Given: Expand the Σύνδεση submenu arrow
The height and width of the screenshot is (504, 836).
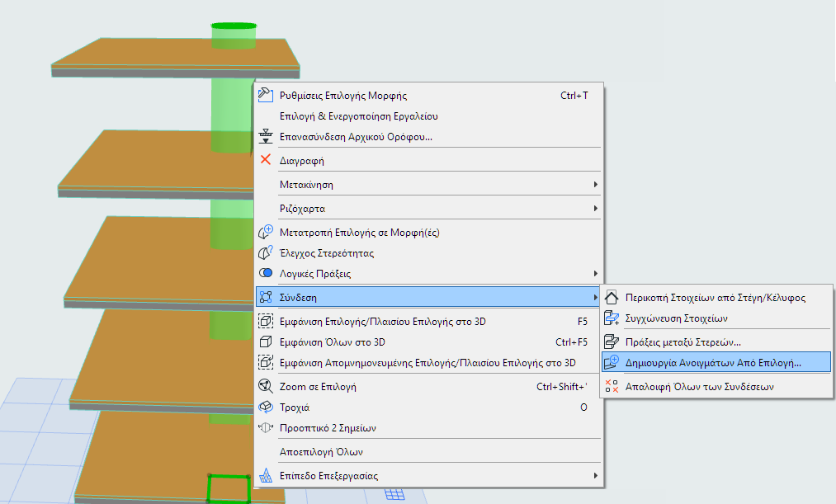Looking at the screenshot, I should (596, 297).
